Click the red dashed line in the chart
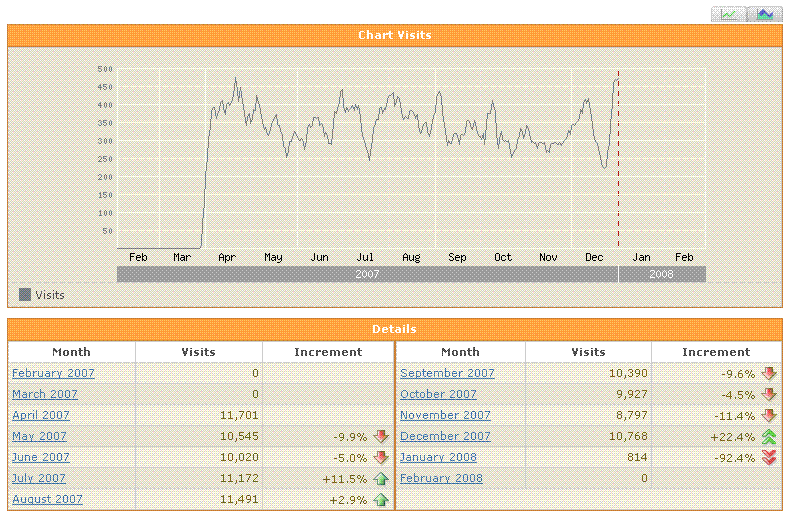 (618, 160)
